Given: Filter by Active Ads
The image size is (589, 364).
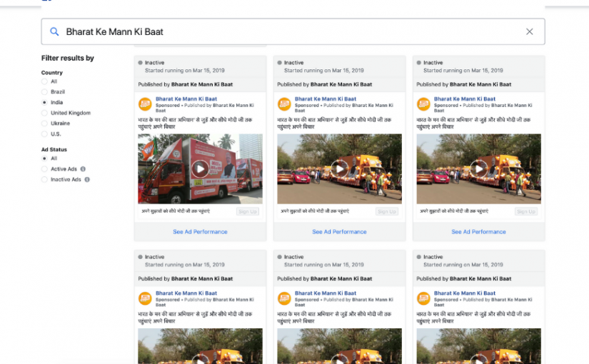Looking at the screenshot, I should pos(44,169).
